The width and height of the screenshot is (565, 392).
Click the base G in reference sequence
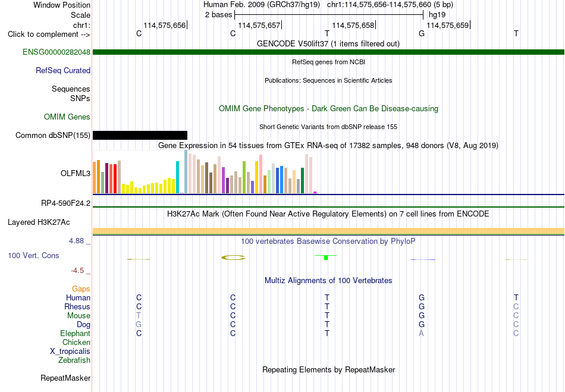[x=422, y=33]
